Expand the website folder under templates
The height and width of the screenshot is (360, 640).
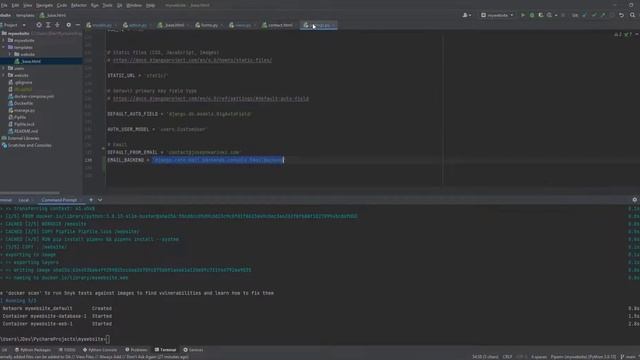coord(10,54)
